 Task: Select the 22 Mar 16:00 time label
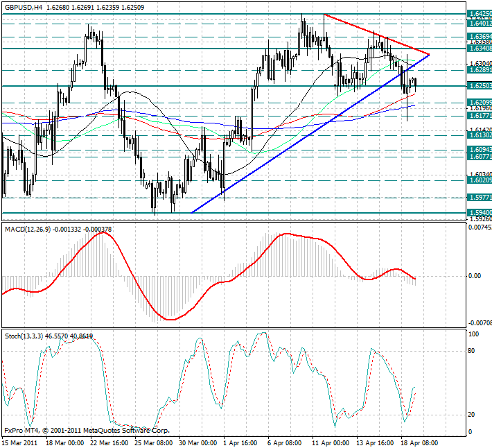click(x=109, y=443)
